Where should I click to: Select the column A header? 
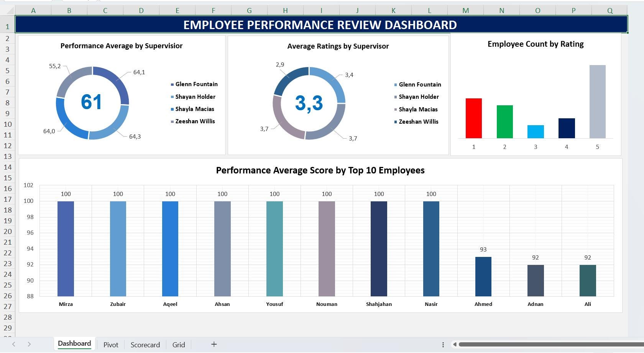(x=33, y=10)
